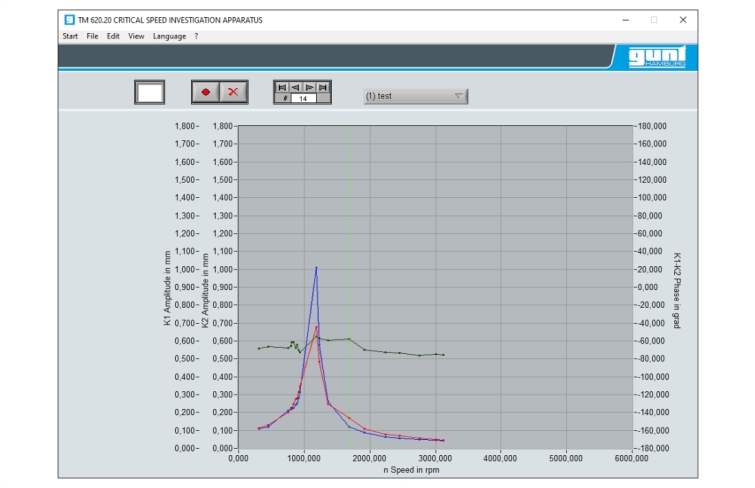Click the '-180,000' phase axis tick label
This screenshot has height=488, width=755.
click(653, 448)
